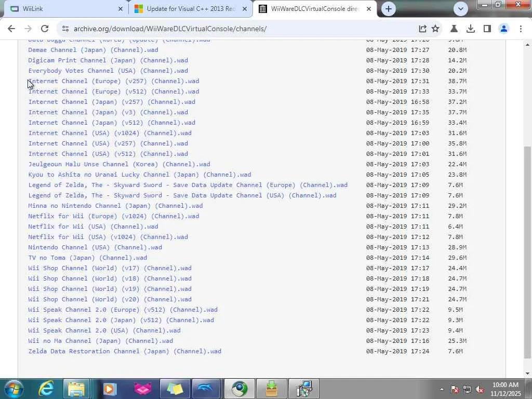This screenshot has width=532, height=399.
Task: Close the WiiLink tab
Action: (121, 9)
